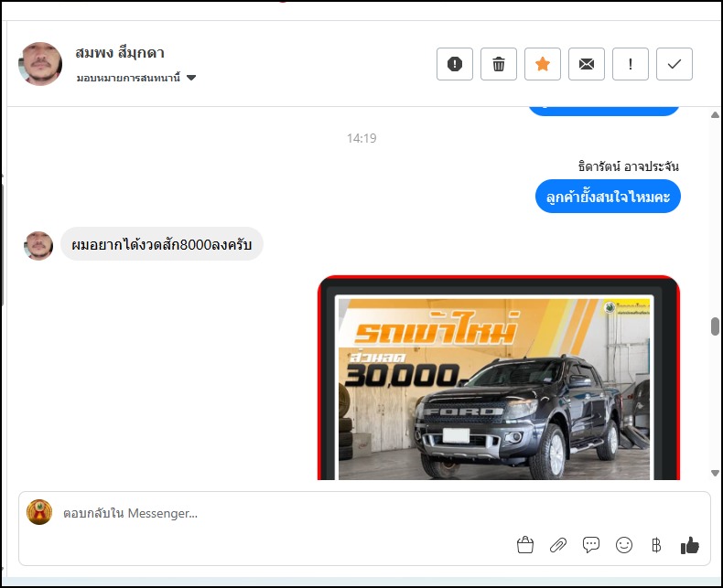Delete conversation with the trash icon
The height and width of the screenshot is (588, 723).
tap(499, 64)
